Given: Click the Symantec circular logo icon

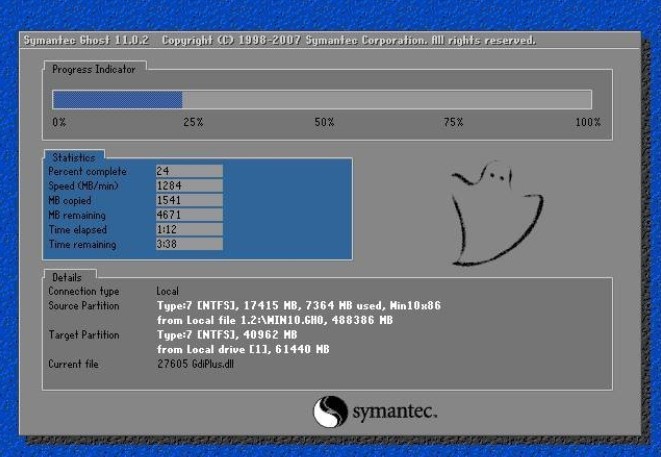Looking at the screenshot, I should click(x=330, y=411).
